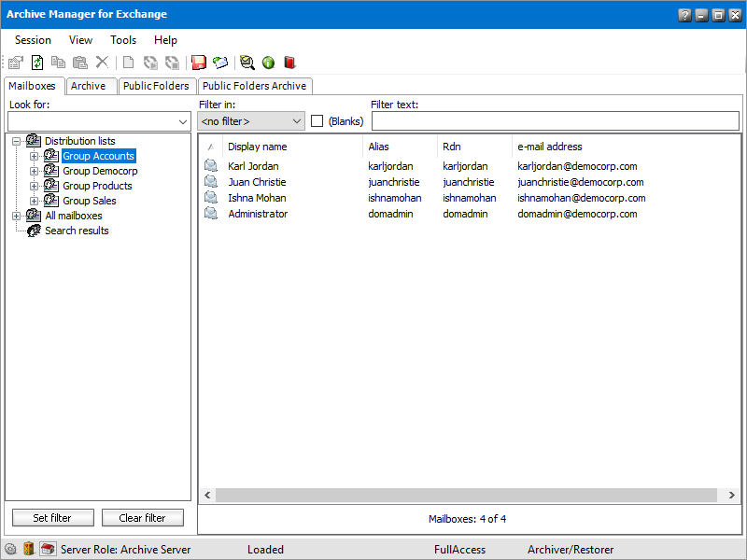
Task: Click the horizontal scrollbar in mailbox list
Action: point(467,496)
